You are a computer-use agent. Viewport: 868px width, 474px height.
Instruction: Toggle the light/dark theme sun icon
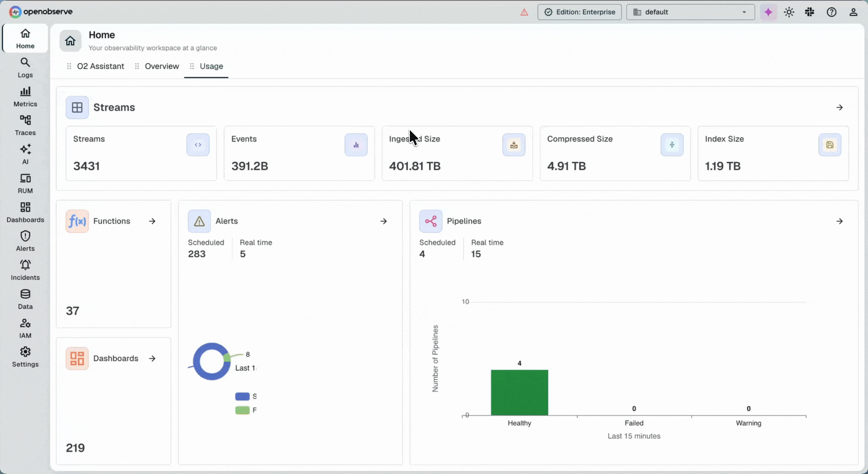pyautogui.click(x=789, y=12)
